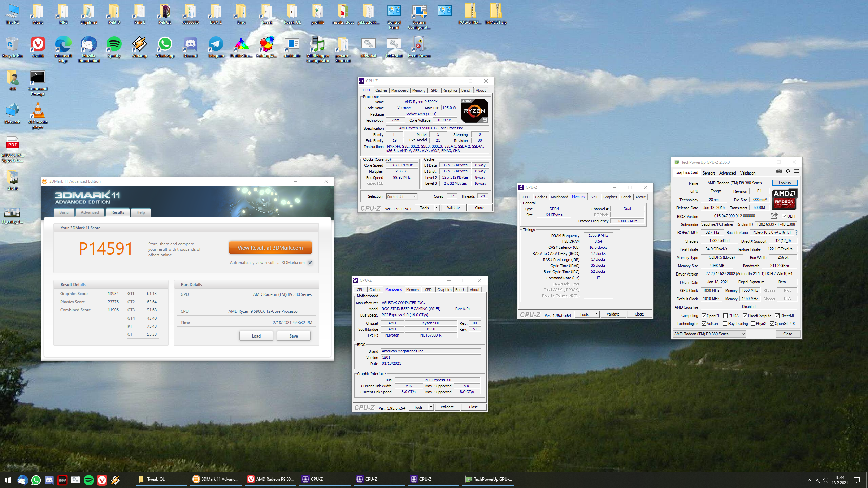Open SPD tab in Memory CPU-Z window

594,197
